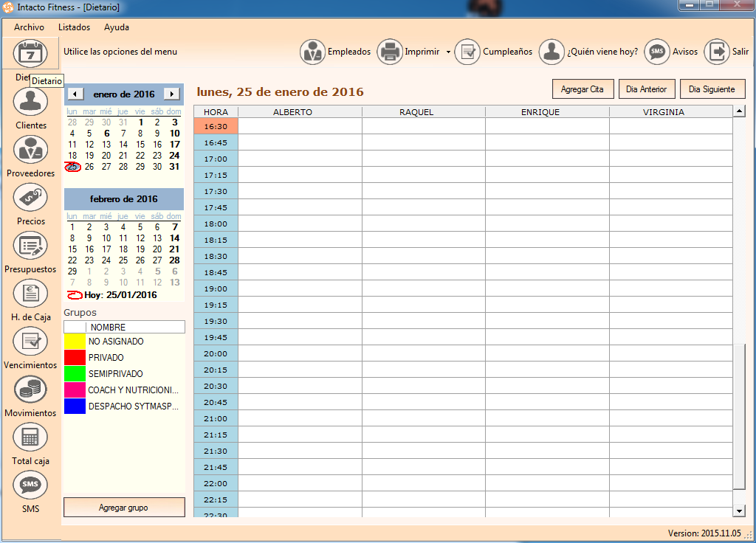Expand the Imprimir dropdown arrow
756x543 pixels.
point(448,52)
